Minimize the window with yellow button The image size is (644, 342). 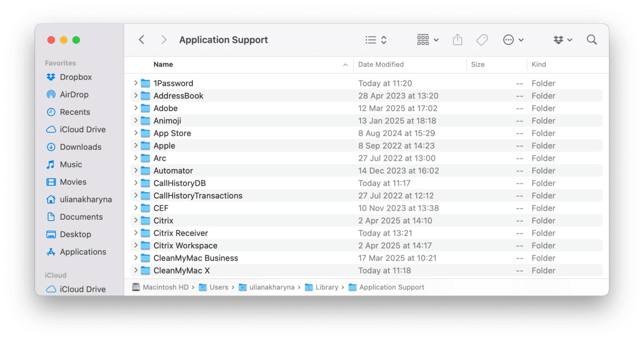point(64,40)
